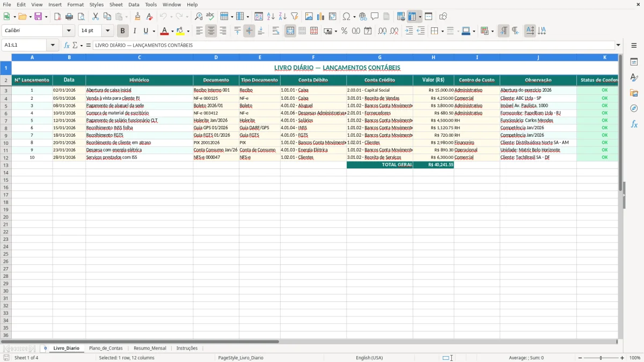Viewport: 644px width, 362px height.
Task: Toggle Wrap Text button
Action: click(276, 31)
